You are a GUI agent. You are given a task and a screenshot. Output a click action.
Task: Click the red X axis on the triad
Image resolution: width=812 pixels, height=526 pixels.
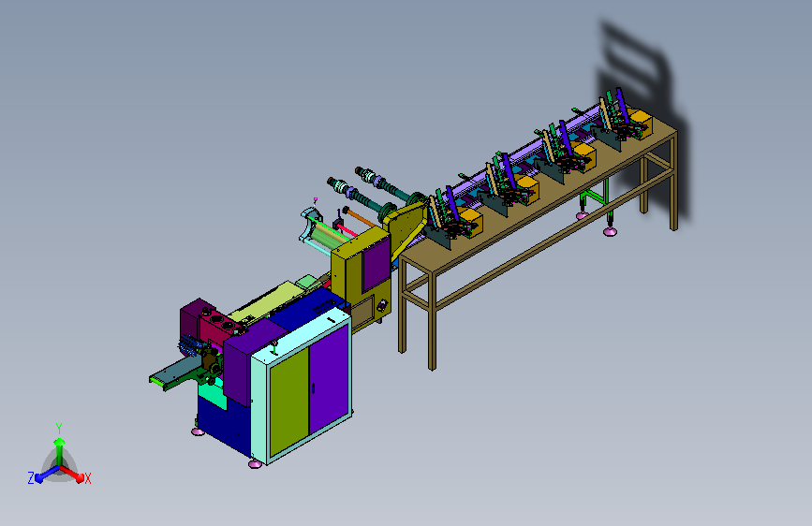[72, 474]
